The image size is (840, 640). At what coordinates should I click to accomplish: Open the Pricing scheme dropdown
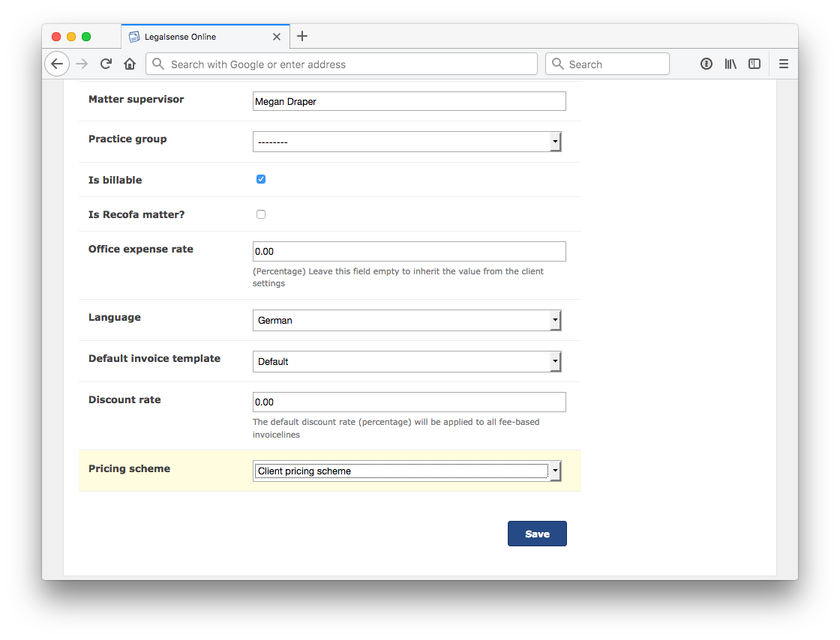point(406,471)
